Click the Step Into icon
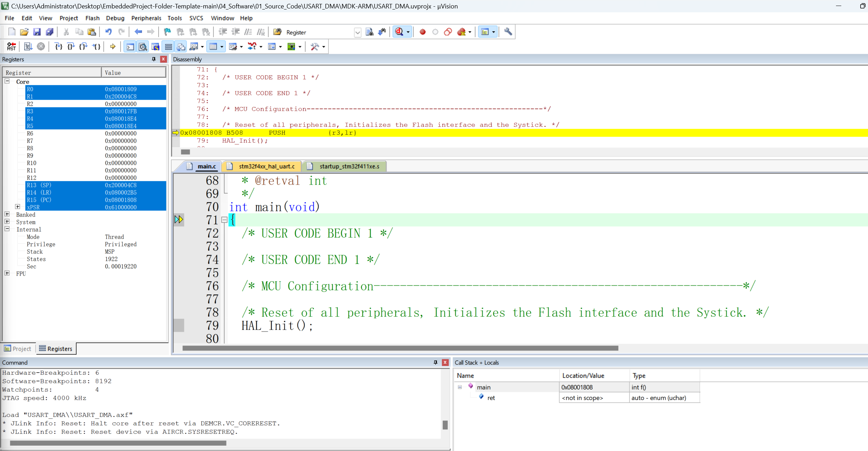 tap(58, 46)
